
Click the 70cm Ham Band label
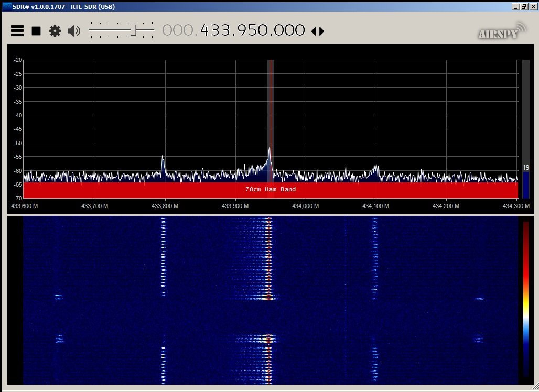click(271, 189)
